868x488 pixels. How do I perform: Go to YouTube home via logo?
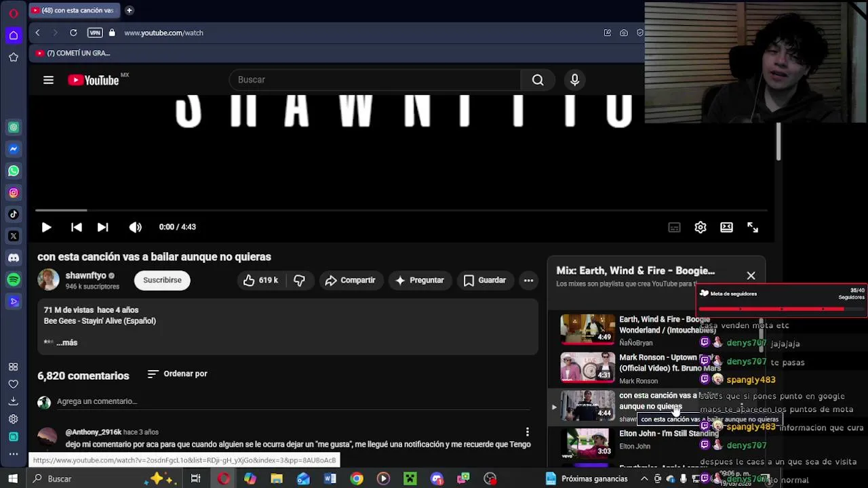pos(94,80)
